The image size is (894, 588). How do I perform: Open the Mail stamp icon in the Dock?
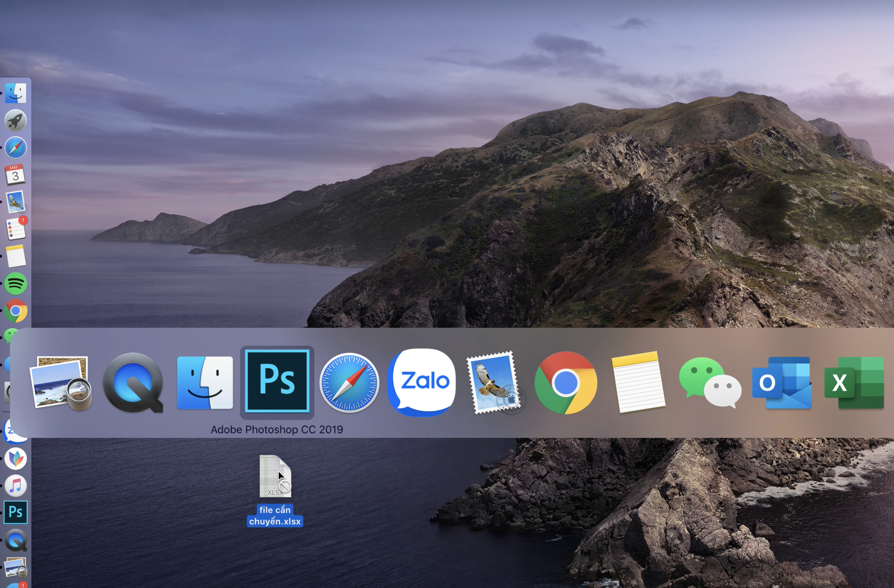click(x=15, y=202)
